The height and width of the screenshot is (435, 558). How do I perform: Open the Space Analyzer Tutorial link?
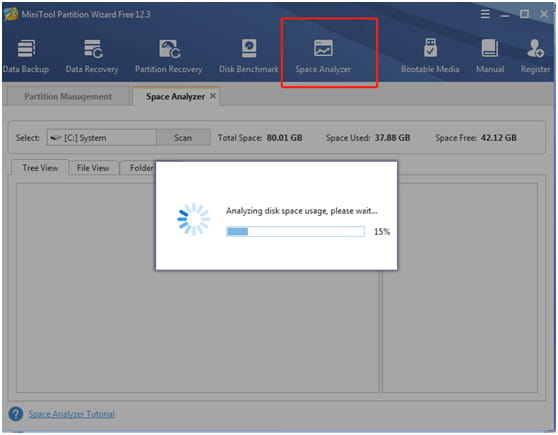[72, 414]
